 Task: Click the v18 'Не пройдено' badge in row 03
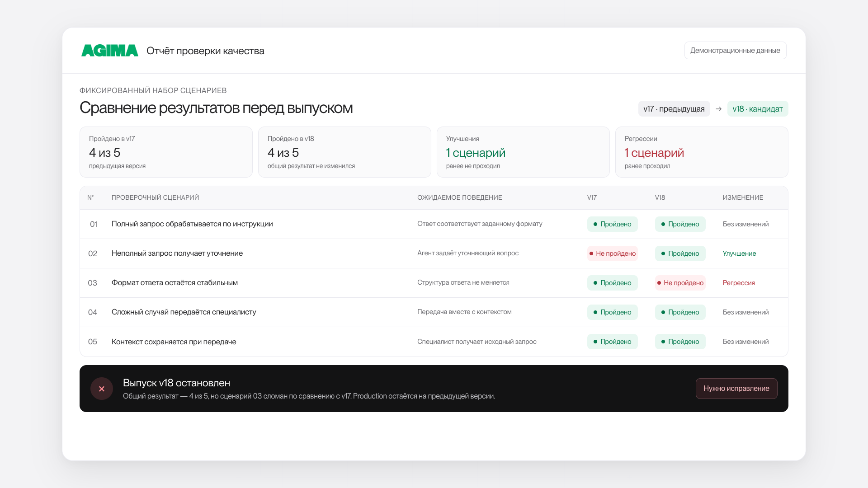click(680, 283)
